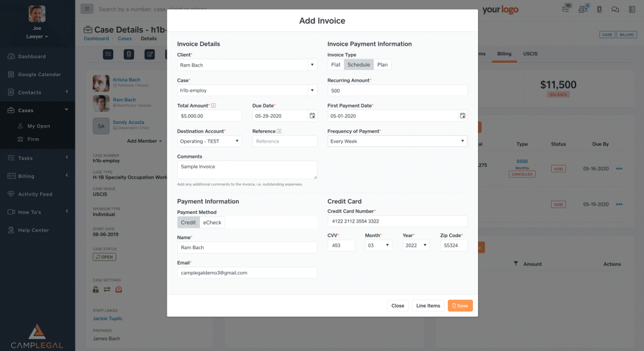Open Frequency of Payment dropdown
The width and height of the screenshot is (644, 351).
[397, 141]
